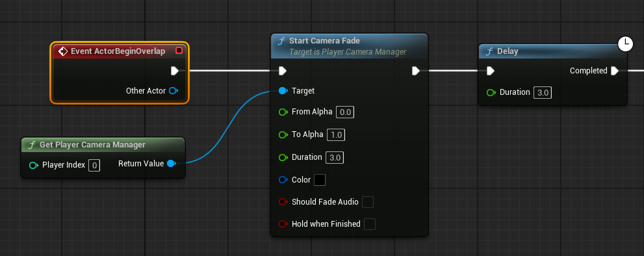Click the Other Actor output pin
This screenshot has height=256, width=644.
(x=174, y=91)
